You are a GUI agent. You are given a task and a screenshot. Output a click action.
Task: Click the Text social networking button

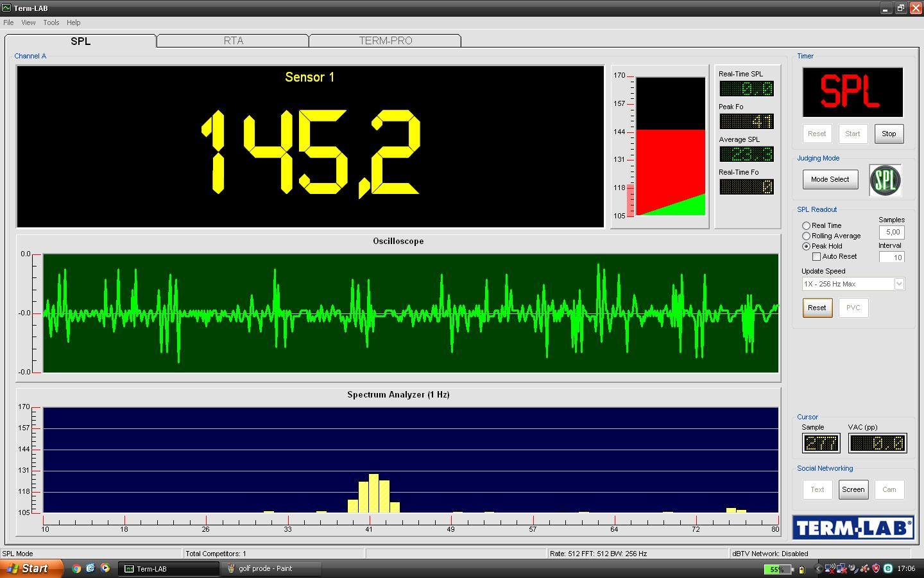817,489
